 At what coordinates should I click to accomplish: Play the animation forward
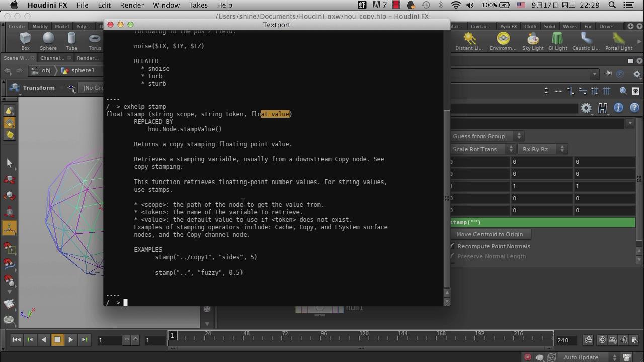(71, 340)
